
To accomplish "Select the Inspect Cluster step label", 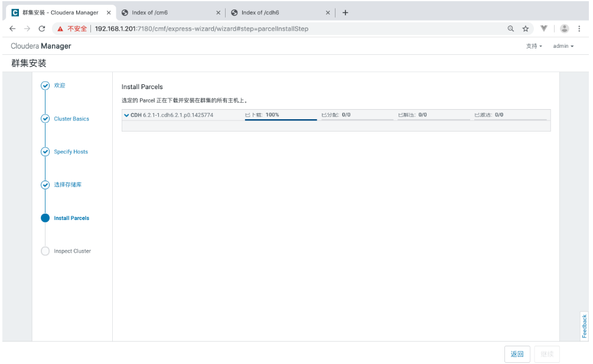I will (x=72, y=251).
